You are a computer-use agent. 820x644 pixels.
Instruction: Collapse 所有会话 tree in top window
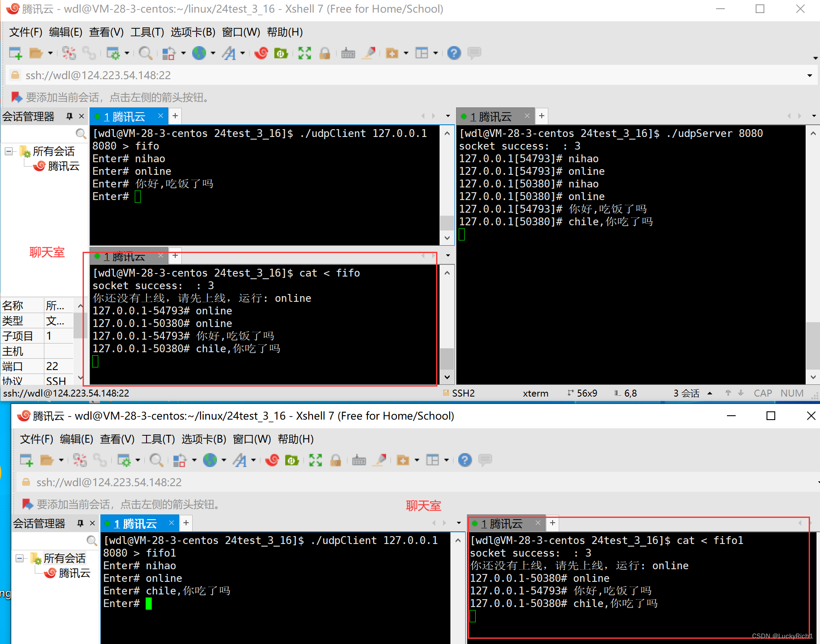pos(9,151)
